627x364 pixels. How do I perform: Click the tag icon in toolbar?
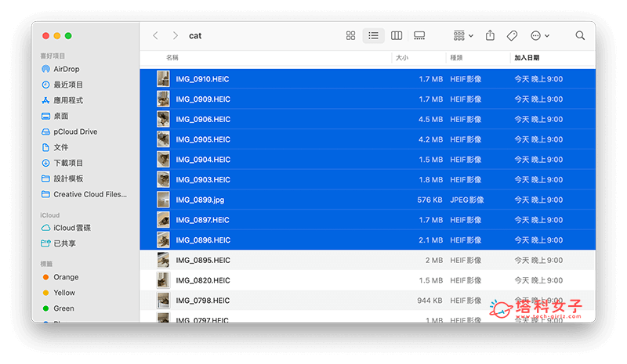512,36
